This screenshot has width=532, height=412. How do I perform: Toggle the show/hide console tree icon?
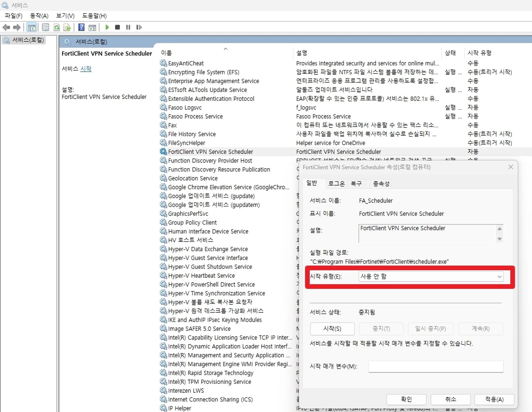click(32, 27)
